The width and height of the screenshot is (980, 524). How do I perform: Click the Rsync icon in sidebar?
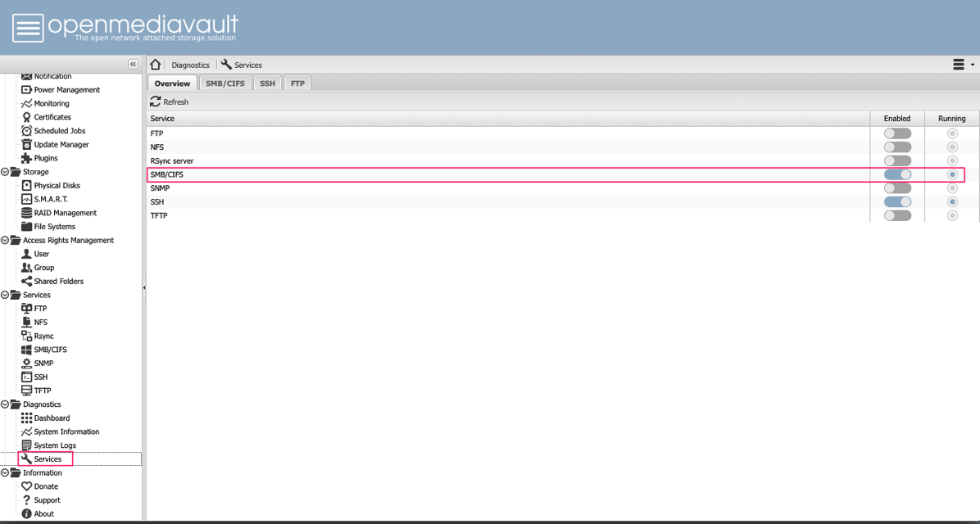point(26,336)
